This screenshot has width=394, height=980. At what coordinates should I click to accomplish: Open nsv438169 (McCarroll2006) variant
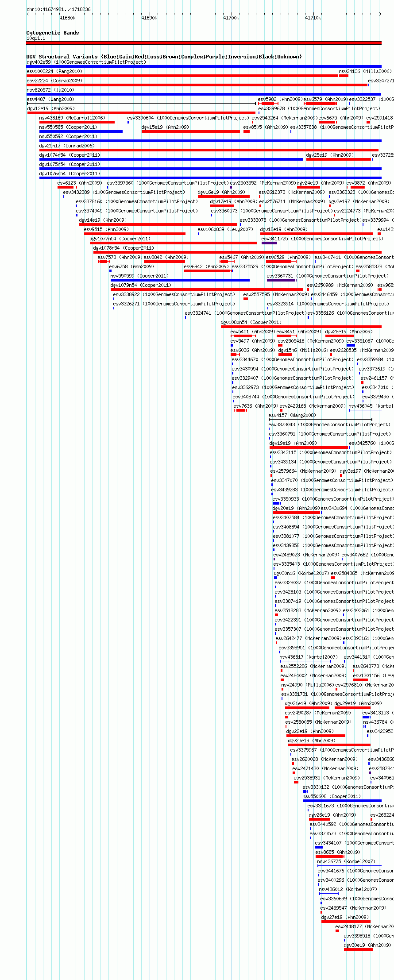73,118
